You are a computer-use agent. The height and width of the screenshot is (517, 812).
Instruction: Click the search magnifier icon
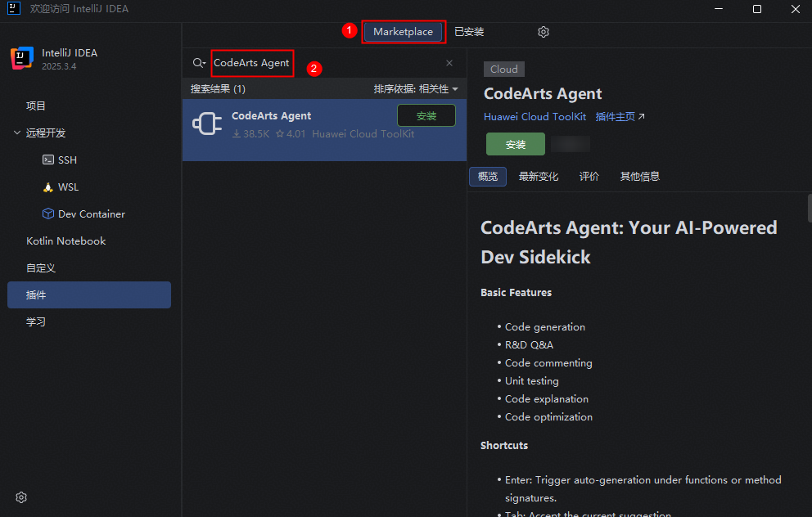[x=198, y=63]
